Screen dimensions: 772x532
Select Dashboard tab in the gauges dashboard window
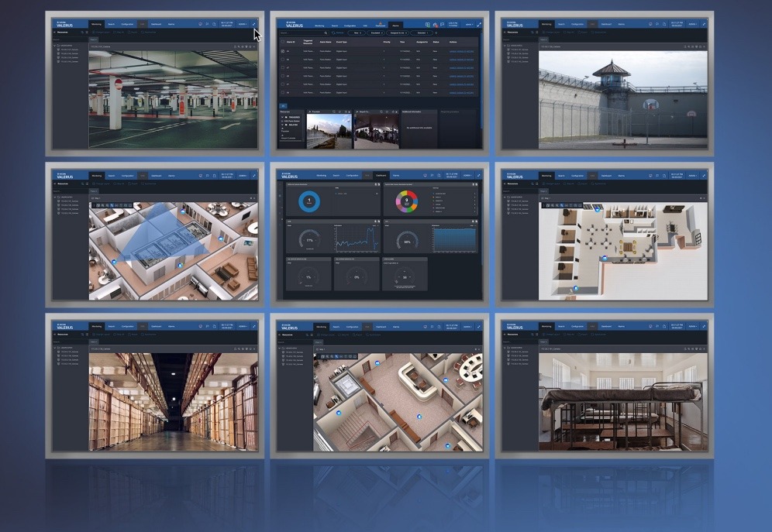381,176
